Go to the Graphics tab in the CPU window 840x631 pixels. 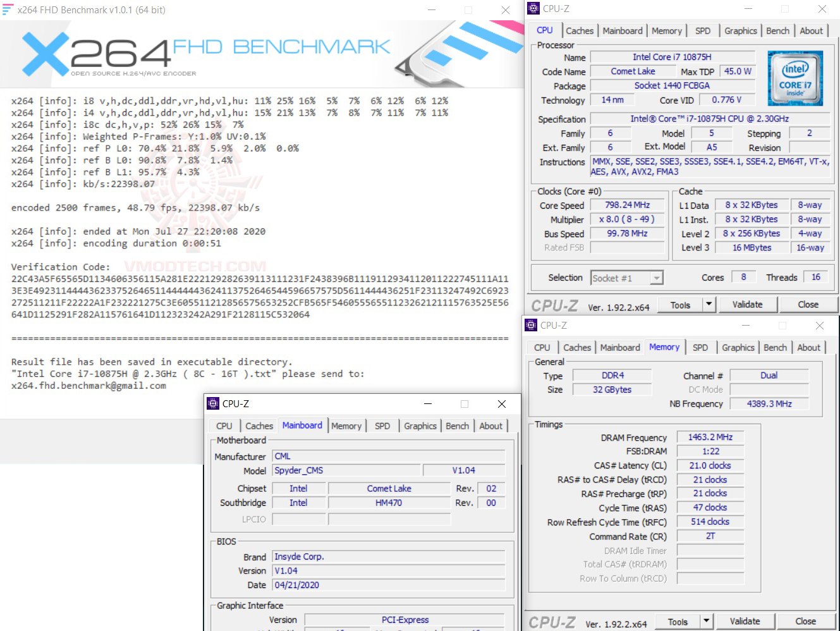pyautogui.click(x=741, y=31)
